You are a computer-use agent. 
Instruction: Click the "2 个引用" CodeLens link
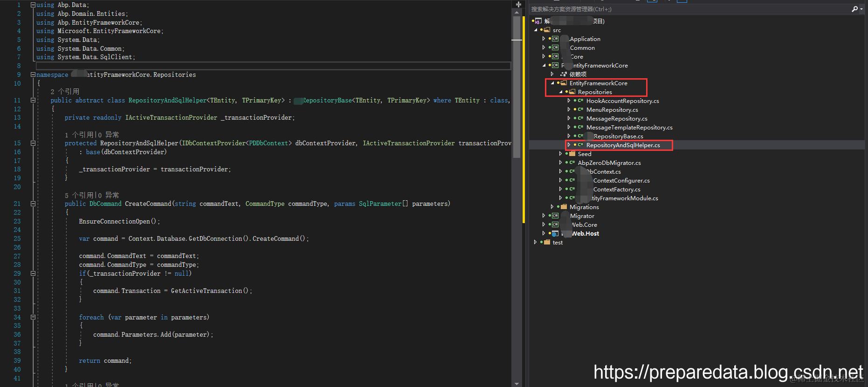click(65, 91)
